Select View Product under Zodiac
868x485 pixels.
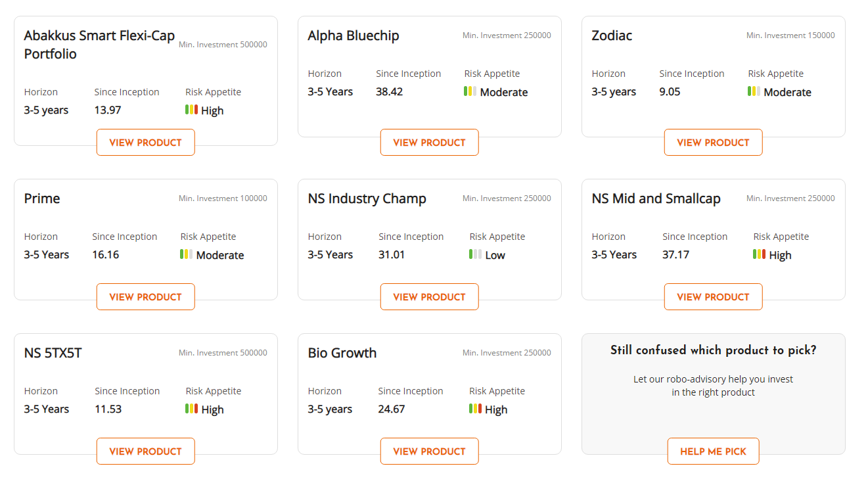714,143
